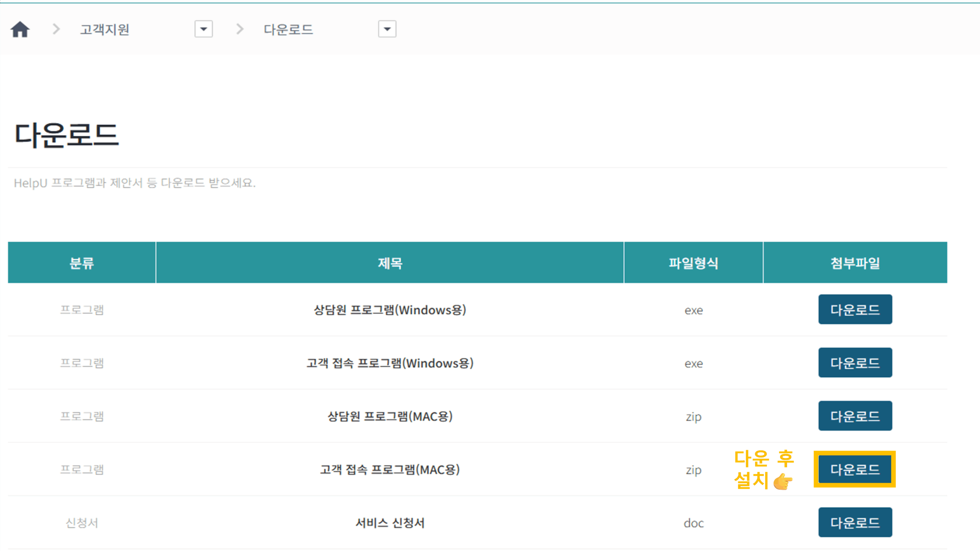
Task: Click the 고객 접속 프로그램(MAC용) title
Action: click(x=390, y=469)
